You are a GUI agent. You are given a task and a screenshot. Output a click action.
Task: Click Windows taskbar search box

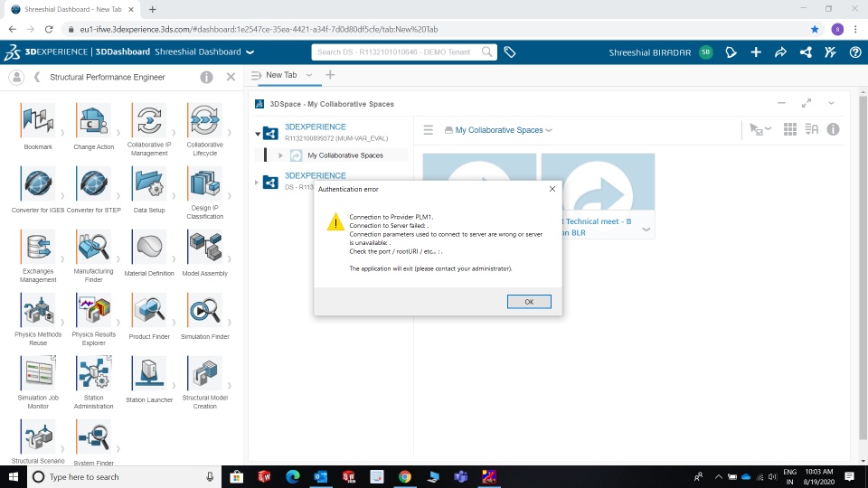pos(124,476)
